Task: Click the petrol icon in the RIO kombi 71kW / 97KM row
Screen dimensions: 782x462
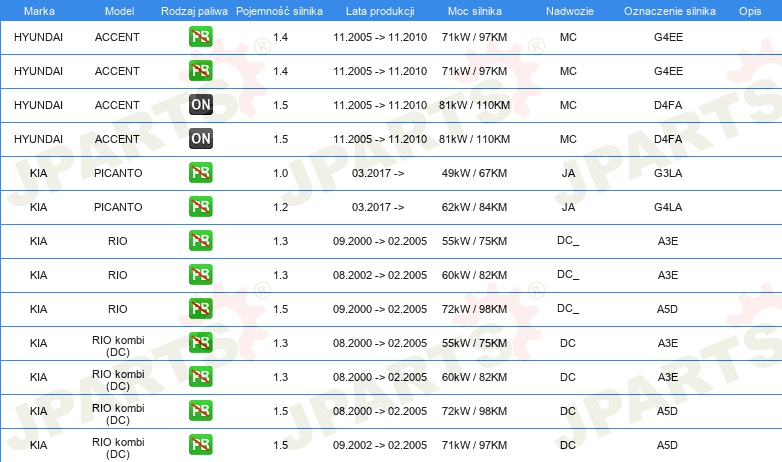Action: [x=200, y=445]
